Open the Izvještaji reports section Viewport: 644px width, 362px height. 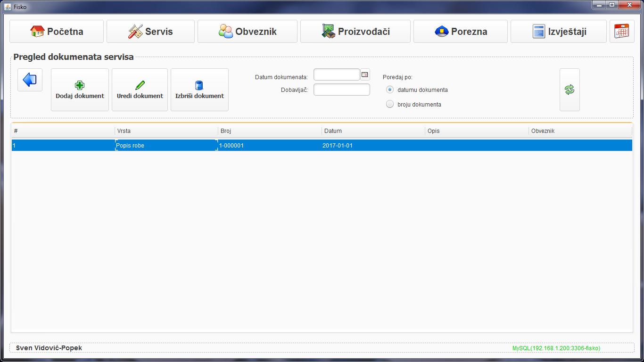point(559,32)
